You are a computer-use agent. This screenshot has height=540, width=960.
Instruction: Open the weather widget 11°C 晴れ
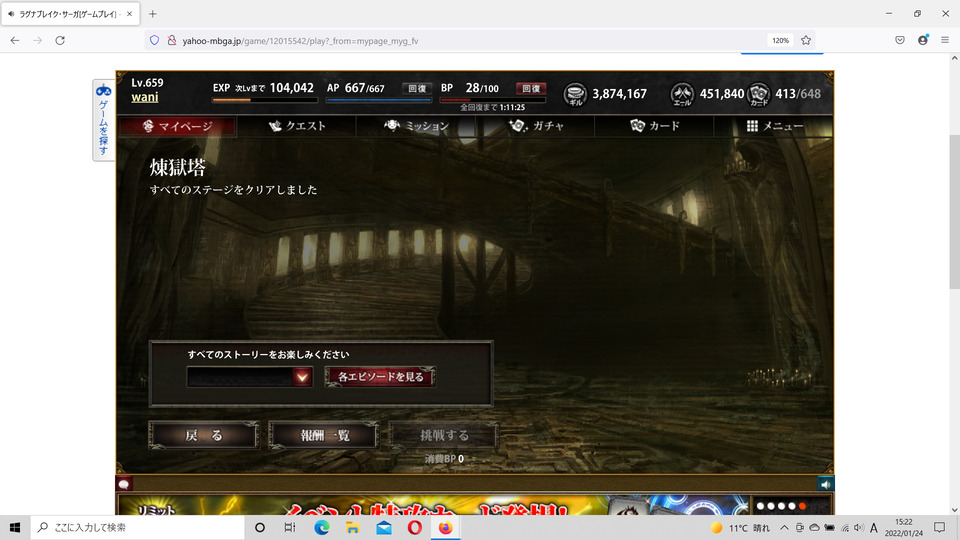(740, 528)
